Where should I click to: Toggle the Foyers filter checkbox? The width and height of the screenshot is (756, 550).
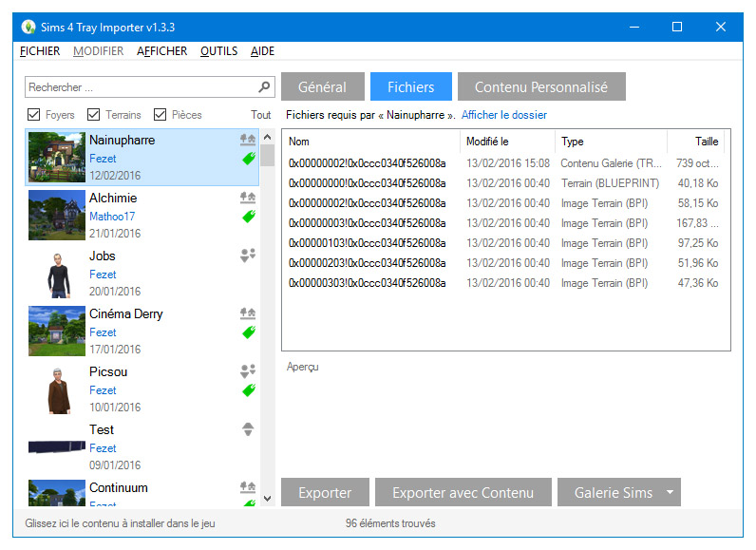coord(34,115)
